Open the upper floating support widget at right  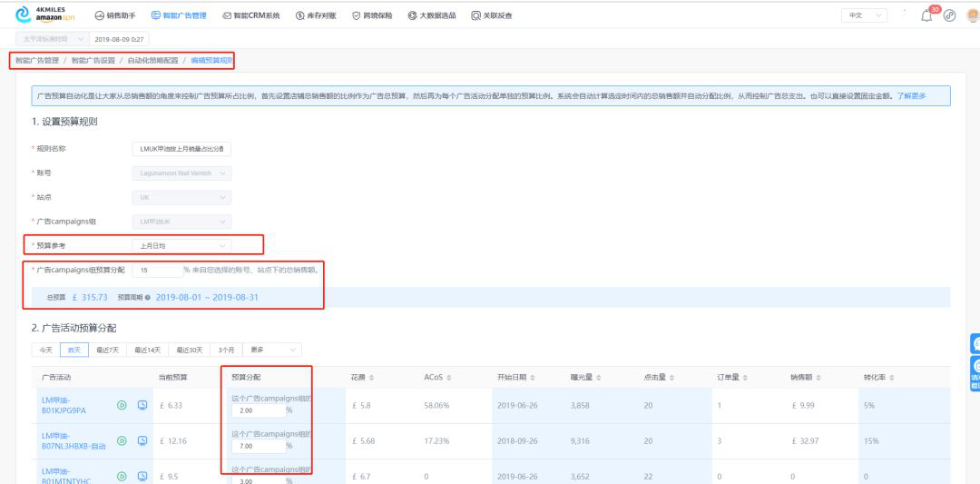click(x=975, y=343)
